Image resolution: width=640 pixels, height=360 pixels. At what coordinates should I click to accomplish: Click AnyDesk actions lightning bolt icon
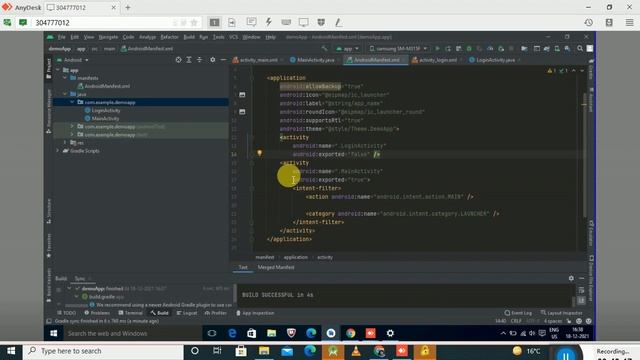click(269, 22)
